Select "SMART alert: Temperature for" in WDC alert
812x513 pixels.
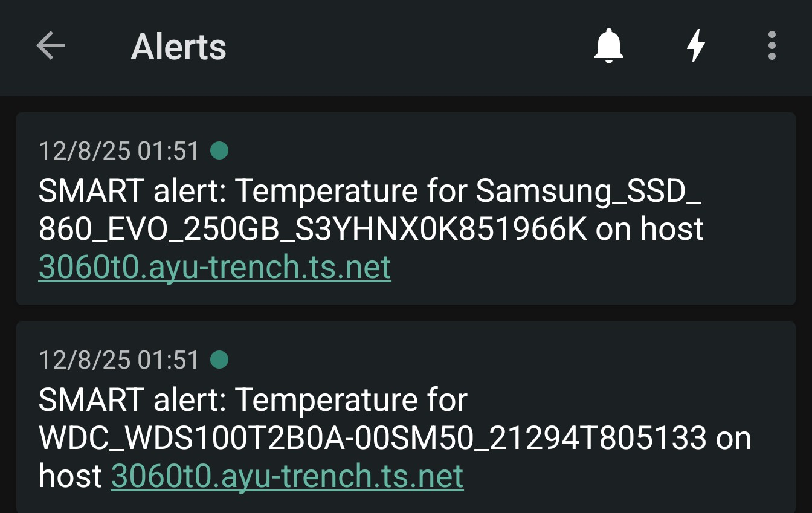coord(253,400)
